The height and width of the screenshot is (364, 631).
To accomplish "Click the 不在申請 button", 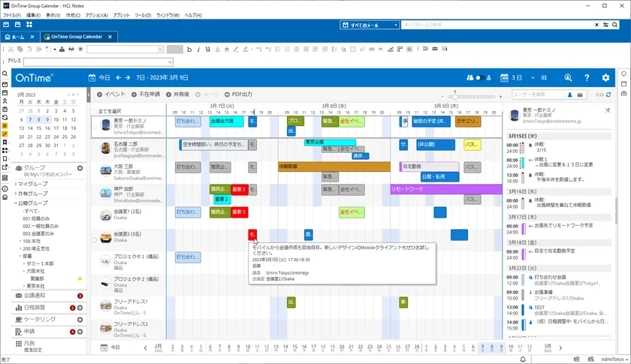I will click(x=146, y=95).
